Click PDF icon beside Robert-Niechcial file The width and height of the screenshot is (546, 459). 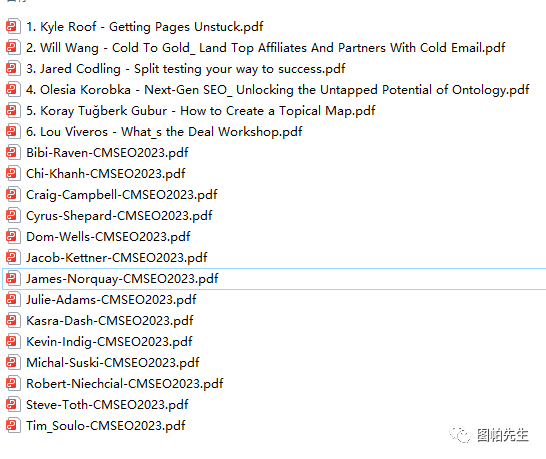pyautogui.click(x=13, y=383)
